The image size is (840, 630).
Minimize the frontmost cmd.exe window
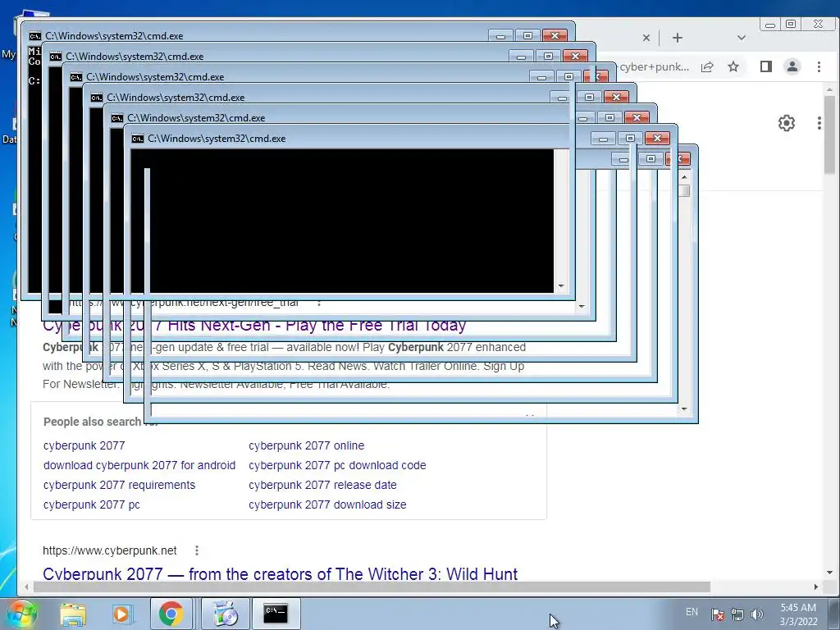(603, 139)
